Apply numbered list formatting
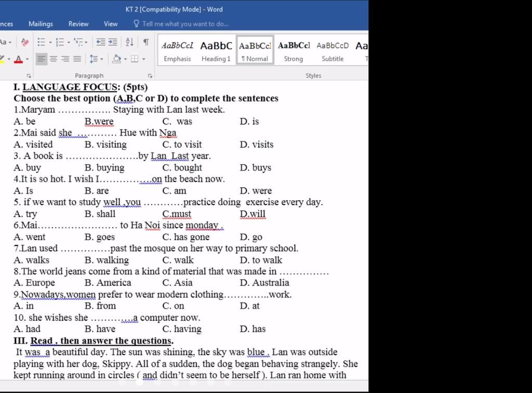The height and width of the screenshot is (393, 532). point(60,42)
